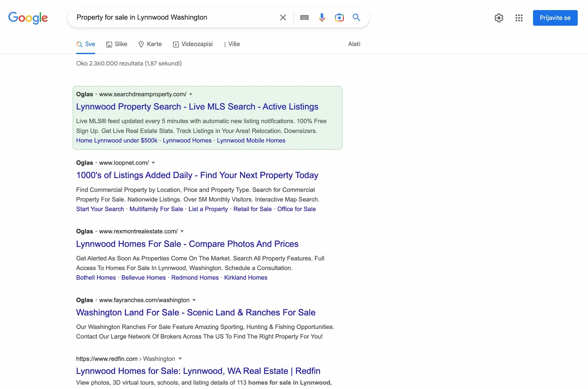Expand ad details for rexmontrealestate.com

click(182, 231)
